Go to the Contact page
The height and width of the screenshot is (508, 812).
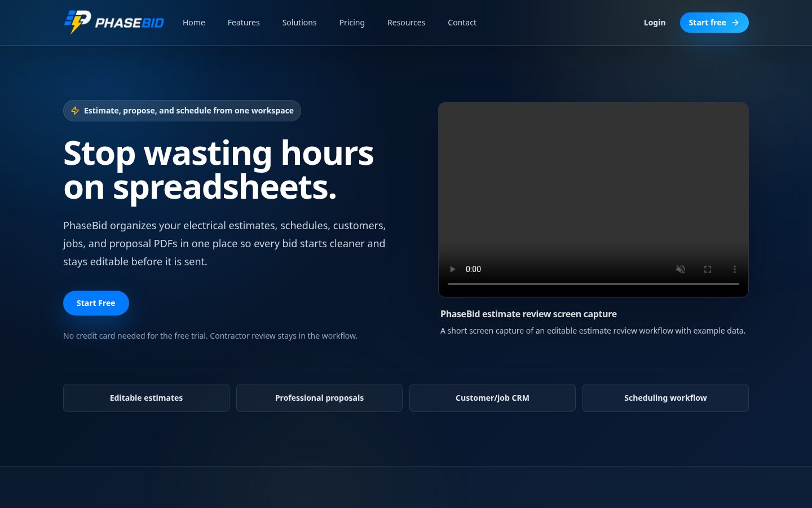[x=462, y=23]
